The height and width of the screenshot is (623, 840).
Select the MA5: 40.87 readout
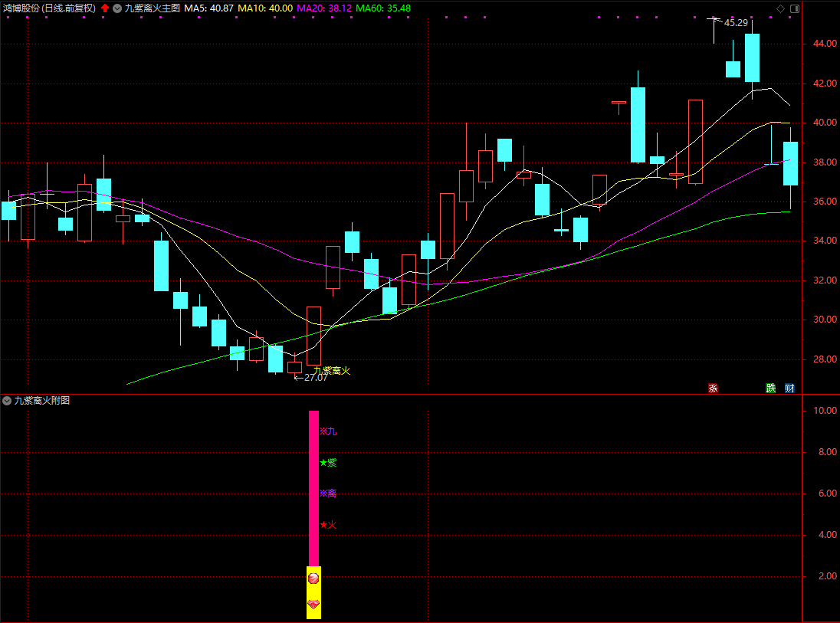coord(209,8)
